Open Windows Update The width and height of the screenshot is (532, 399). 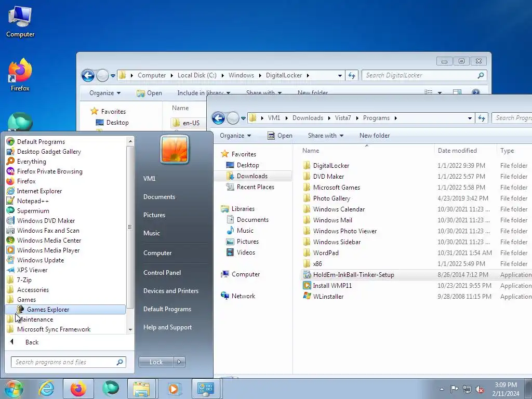[x=41, y=260]
